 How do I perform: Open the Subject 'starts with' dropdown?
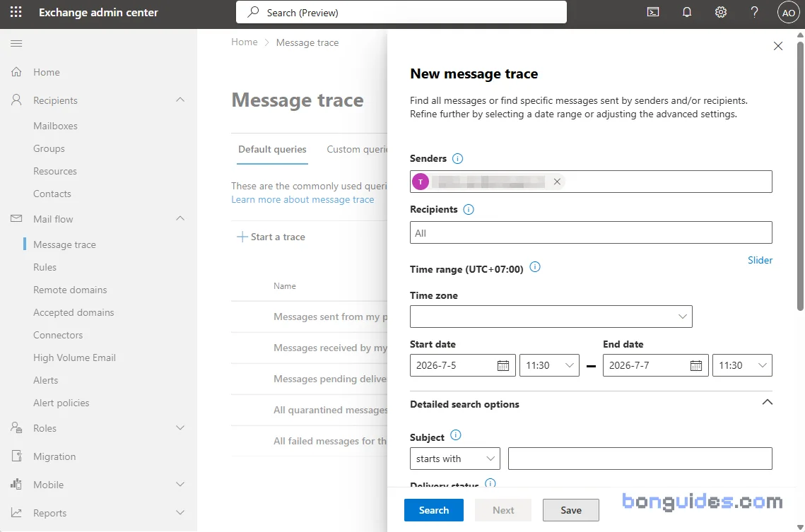coord(455,459)
